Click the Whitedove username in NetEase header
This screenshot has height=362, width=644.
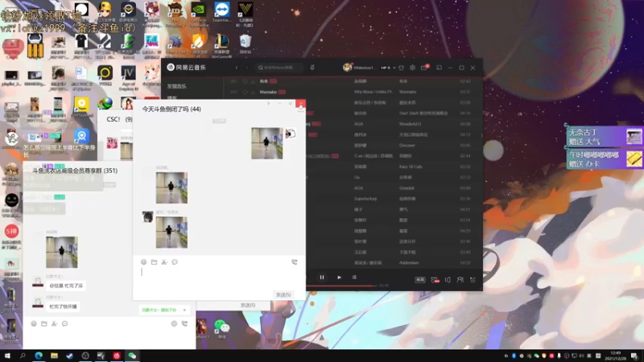pos(364,68)
